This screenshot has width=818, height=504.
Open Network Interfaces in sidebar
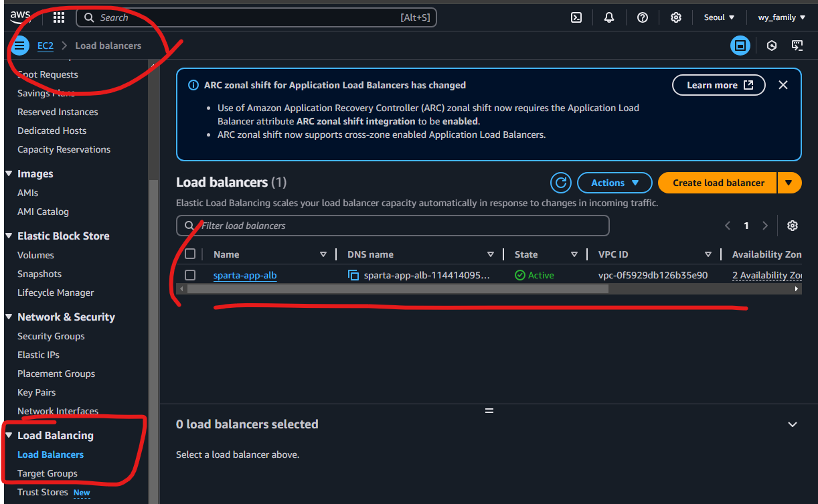[58, 411]
